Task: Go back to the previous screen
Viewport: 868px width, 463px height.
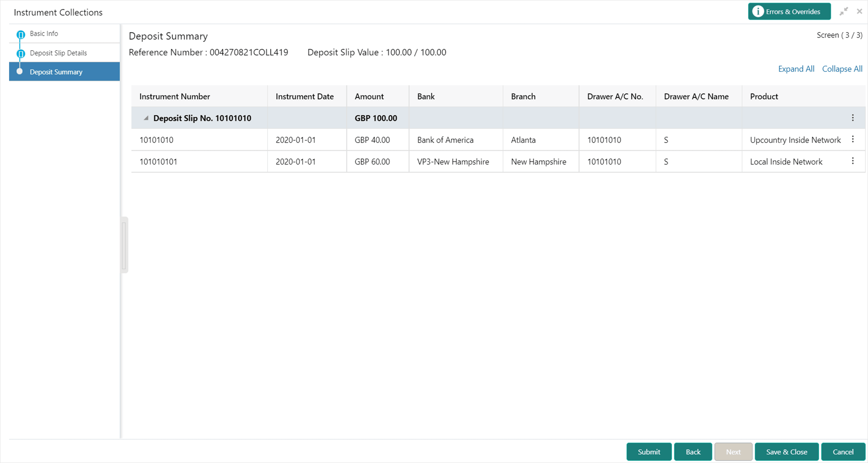Action: (693, 452)
